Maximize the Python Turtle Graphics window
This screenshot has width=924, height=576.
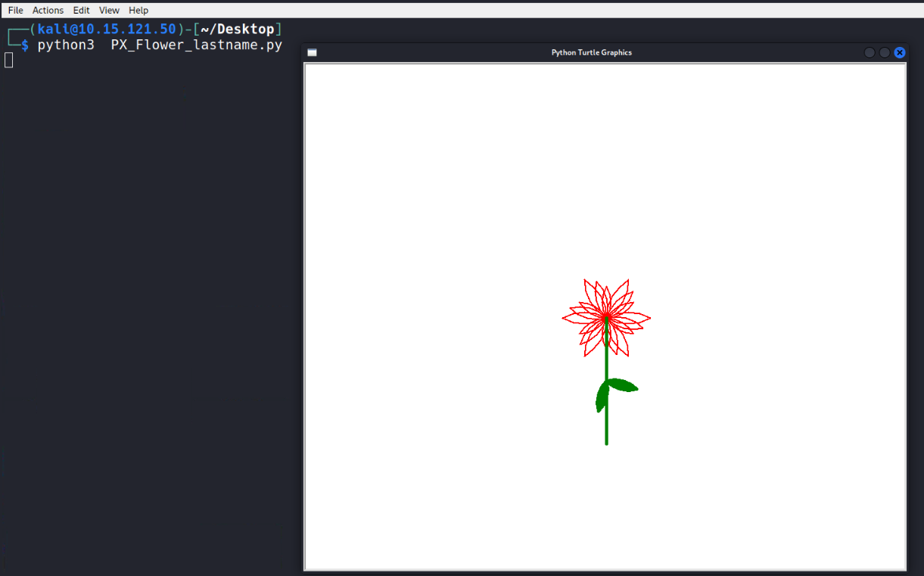tap(884, 52)
